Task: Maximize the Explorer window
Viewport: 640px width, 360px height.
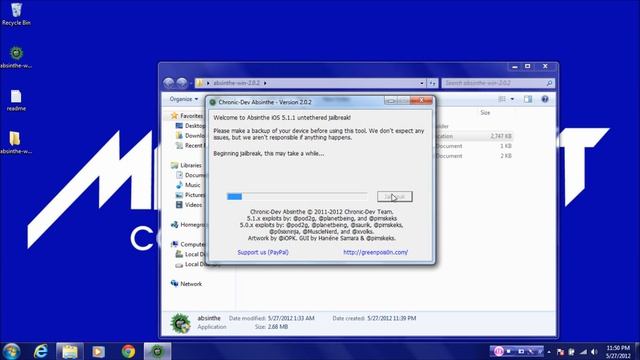Action: 528,67
